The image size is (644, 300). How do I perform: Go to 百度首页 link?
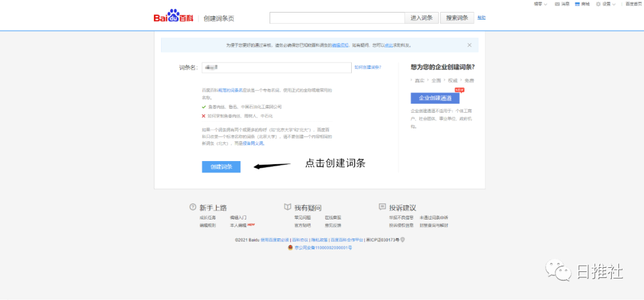coord(633,4)
